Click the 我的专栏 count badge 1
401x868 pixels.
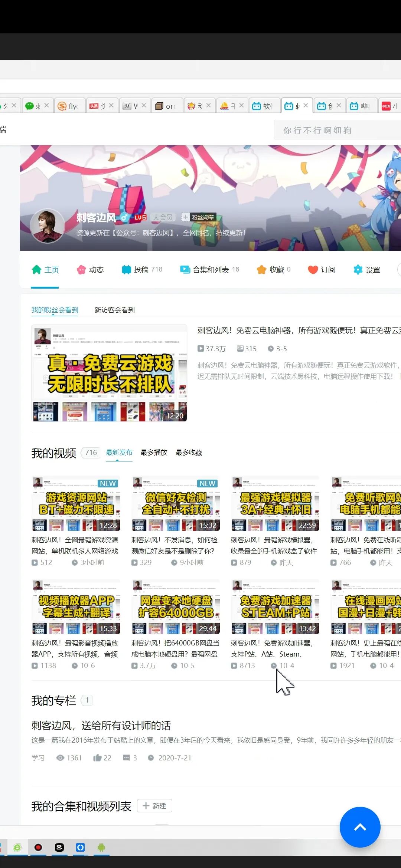click(87, 700)
